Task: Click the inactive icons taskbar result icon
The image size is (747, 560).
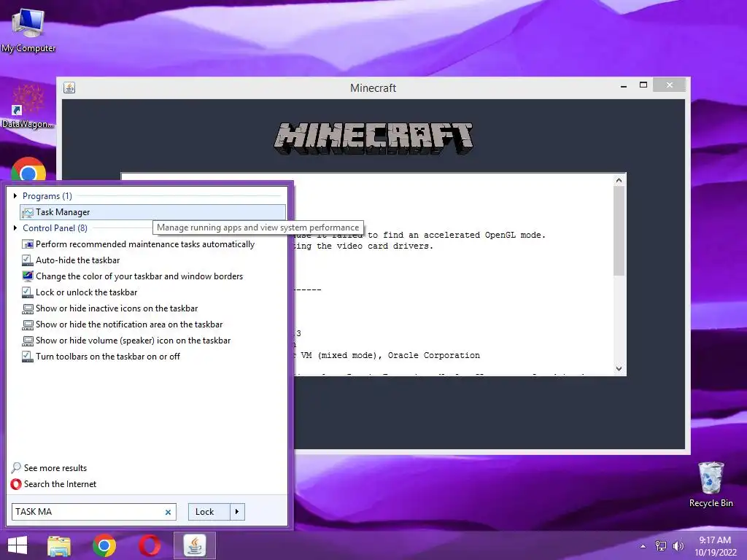Action: [28, 308]
